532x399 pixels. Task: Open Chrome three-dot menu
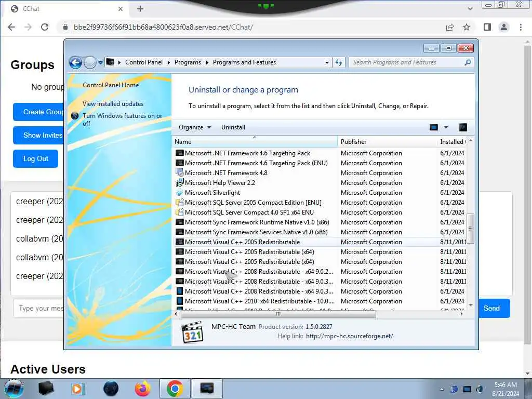pos(521,27)
